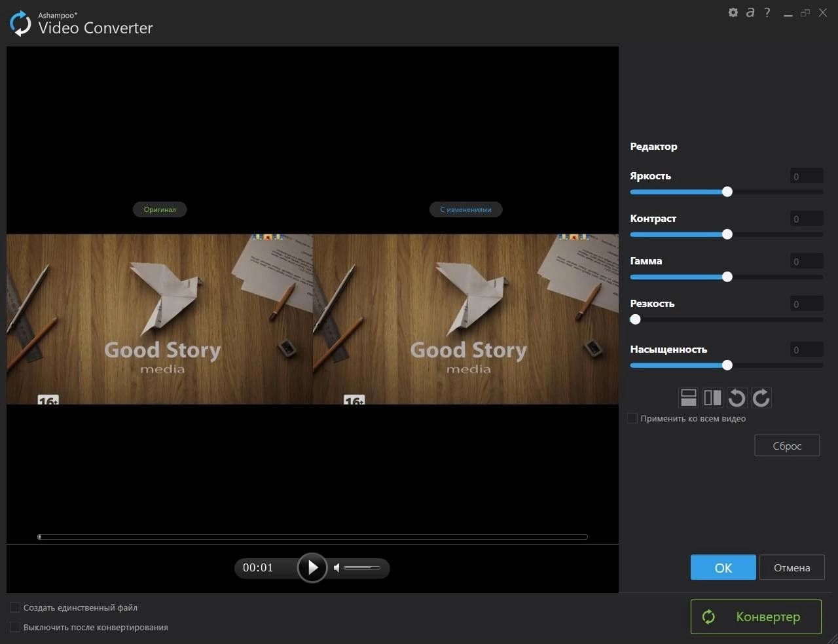This screenshot has height=644, width=838.
Task: Click the Оригинал label badge
Action: point(160,209)
